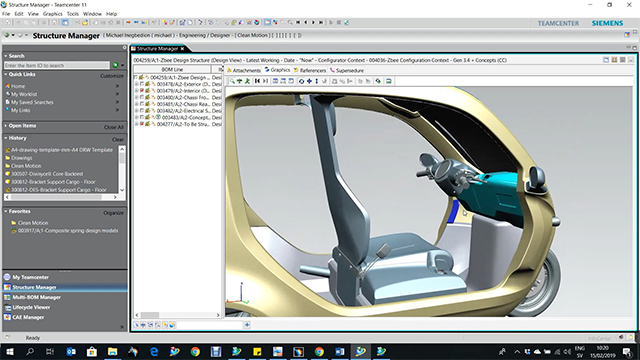The width and height of the screenshot is (640, 360).
Task: Jump to first with skip-back icon
Action: coord(257,81)
